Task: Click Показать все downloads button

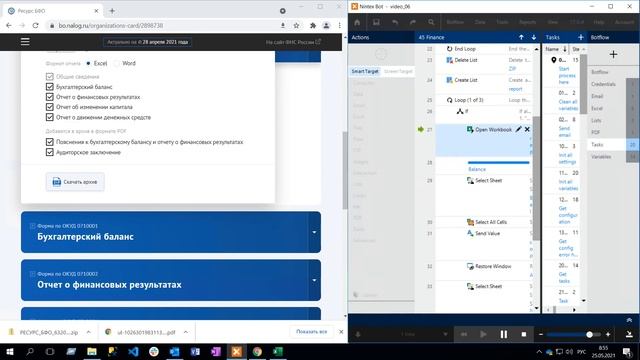Action: 311,332
